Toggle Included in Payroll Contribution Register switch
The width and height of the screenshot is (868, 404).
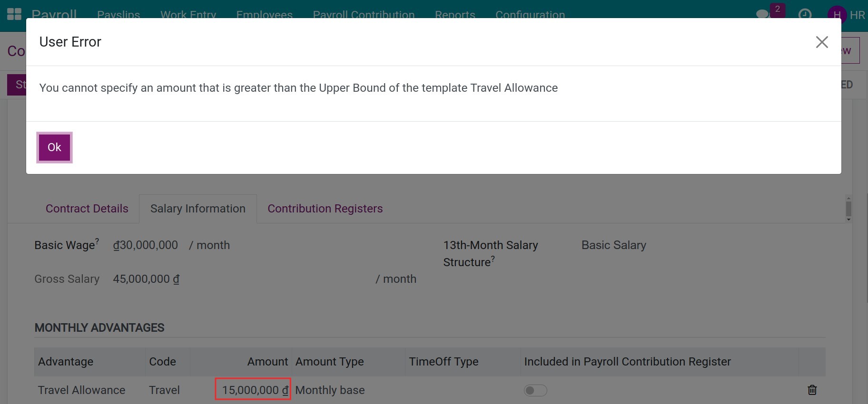point(535,390)
